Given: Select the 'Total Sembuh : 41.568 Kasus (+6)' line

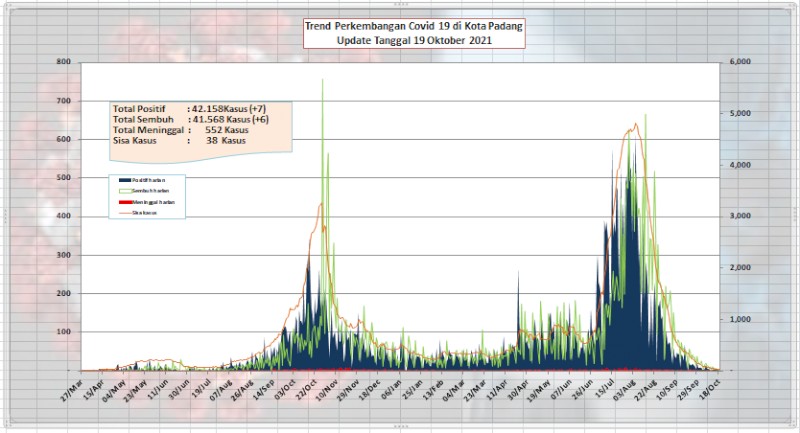Looking at the screenshot, I should point(190,119).
